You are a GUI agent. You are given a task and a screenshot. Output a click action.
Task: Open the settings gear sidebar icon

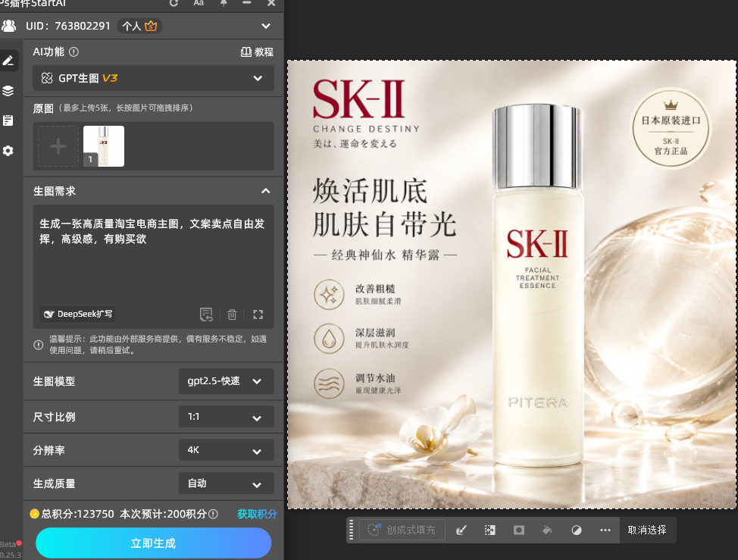point(8,151)
